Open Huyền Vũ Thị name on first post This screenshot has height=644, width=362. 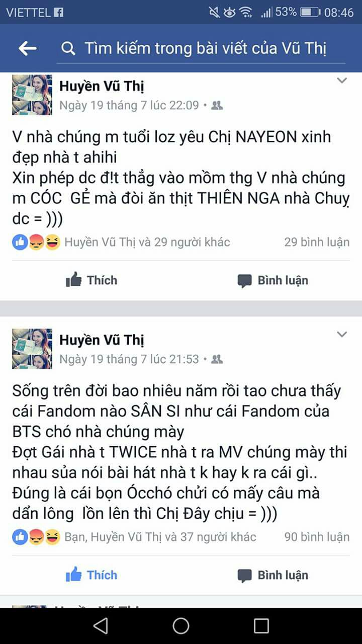point(102,87)
